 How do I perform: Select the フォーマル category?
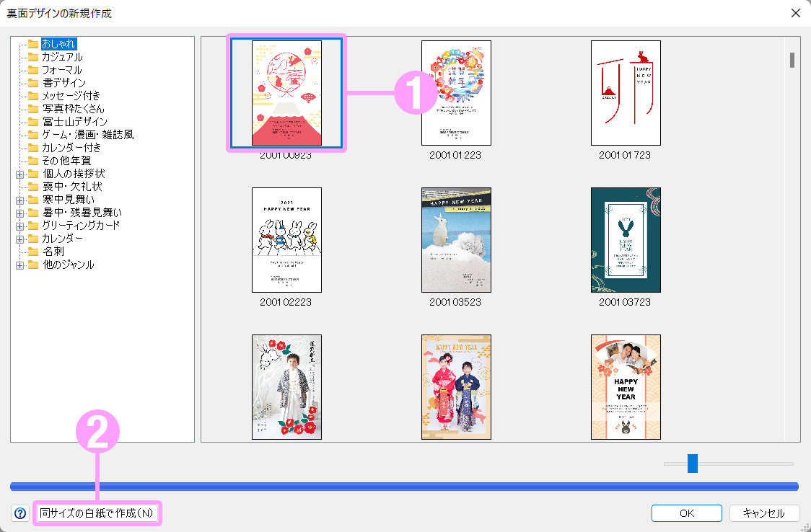coord(61,70)
